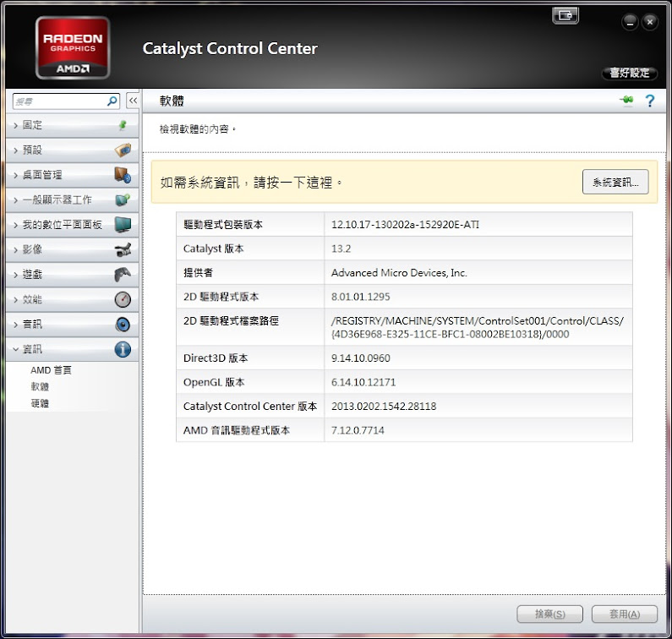Click the Catalyst Control Center 版本 label
This screenshot has height=639, width=672.
pos(250,407)
